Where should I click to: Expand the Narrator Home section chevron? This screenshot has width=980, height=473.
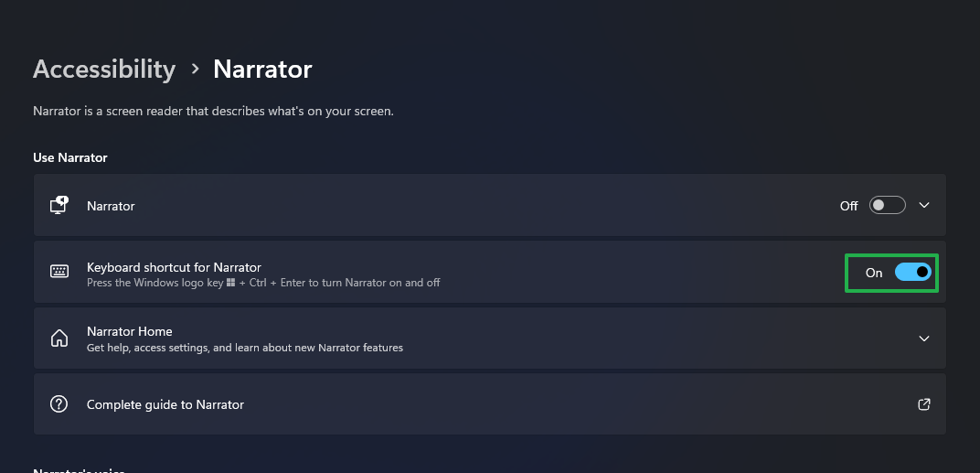coord(924,339)
